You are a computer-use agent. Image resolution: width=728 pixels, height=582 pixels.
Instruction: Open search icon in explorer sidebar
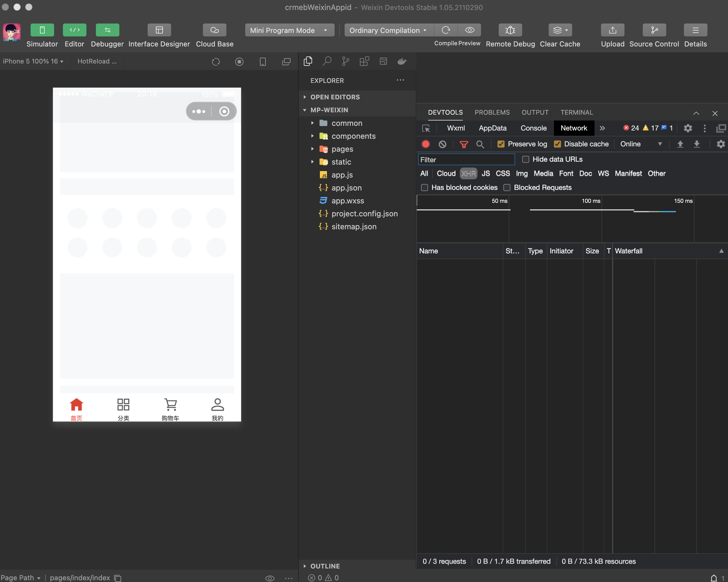tap(327, 61)
